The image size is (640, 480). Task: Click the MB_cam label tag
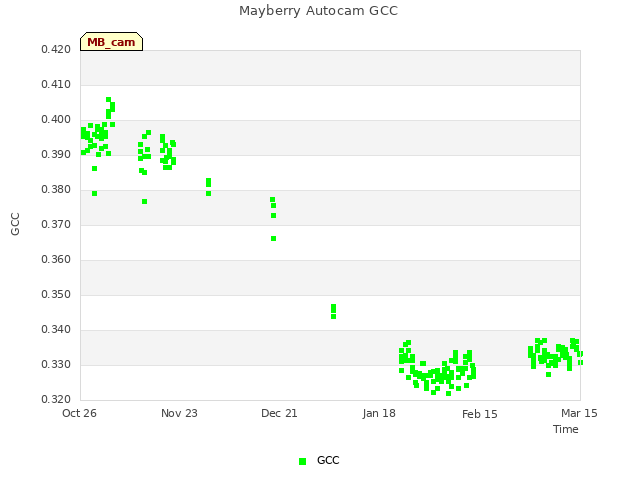(111, 42)
